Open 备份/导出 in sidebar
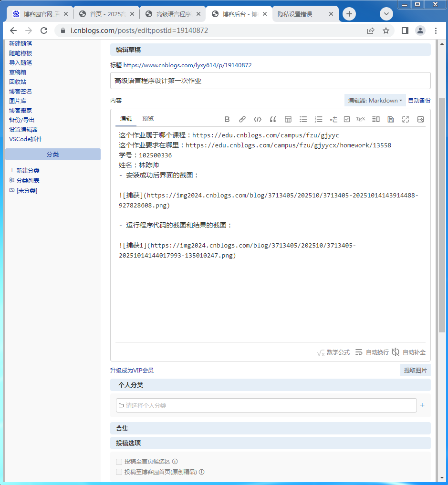This screenshot has height=485, width=448. click(x=21, y=120)
